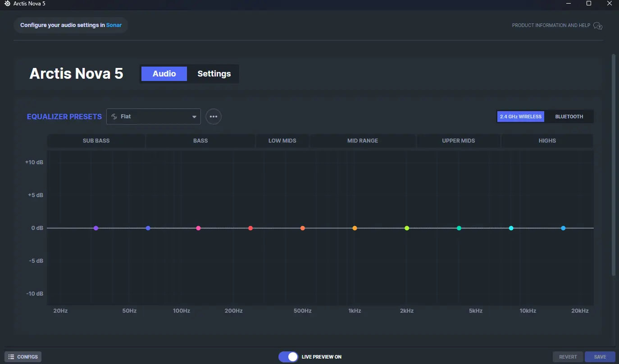Screen dimensions: 619x364
Task: Open the Sonar link
Action: (x=114, y=25)
